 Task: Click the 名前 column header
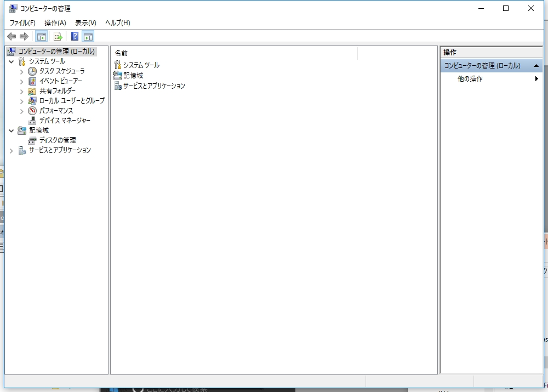click(x=121, y=53)
